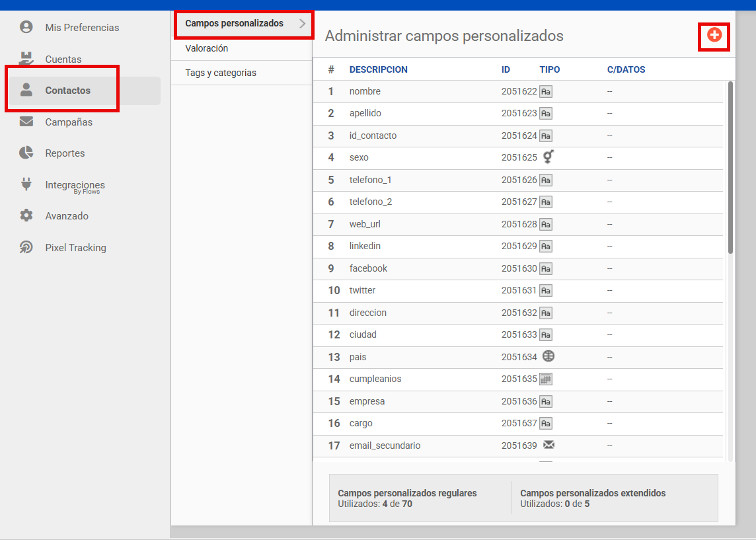Select Contactos in the sidebar
This screenshot has height=540, width=756.
tap(67, 91)
